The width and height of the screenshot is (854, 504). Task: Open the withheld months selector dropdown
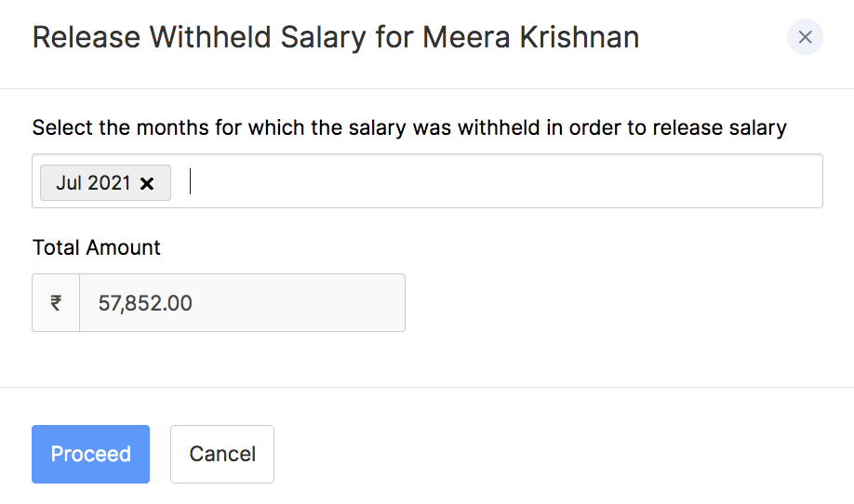coord(502,181)
